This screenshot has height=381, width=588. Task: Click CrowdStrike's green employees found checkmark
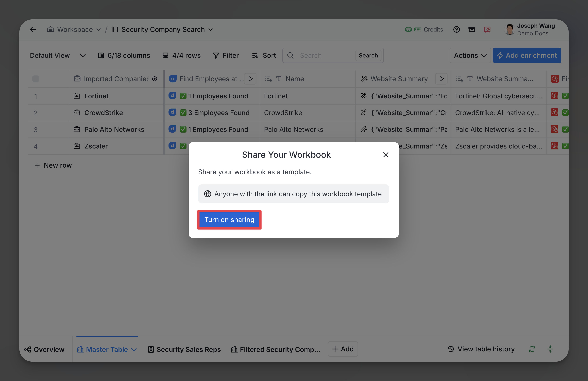coord(183,113)
